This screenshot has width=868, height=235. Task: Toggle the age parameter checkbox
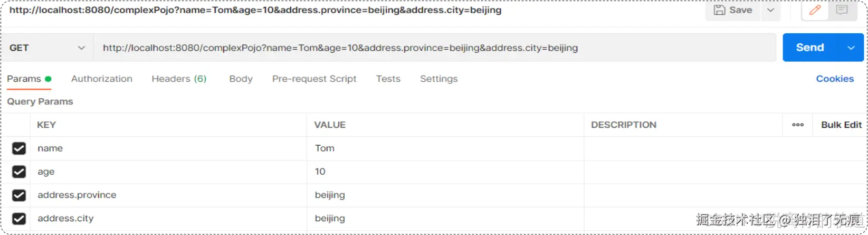(19, 172)
